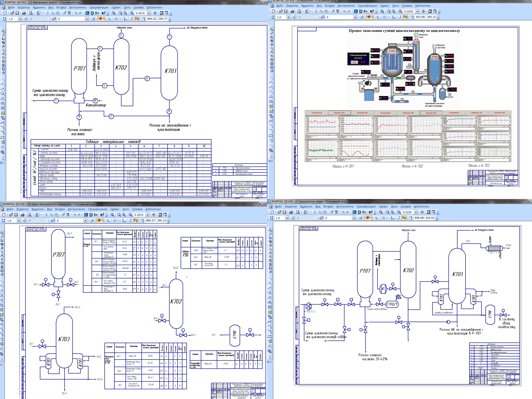Expand the layer 0 dropdown in 1-Технологічна схема
532x399 pixels.
[354, 218]
